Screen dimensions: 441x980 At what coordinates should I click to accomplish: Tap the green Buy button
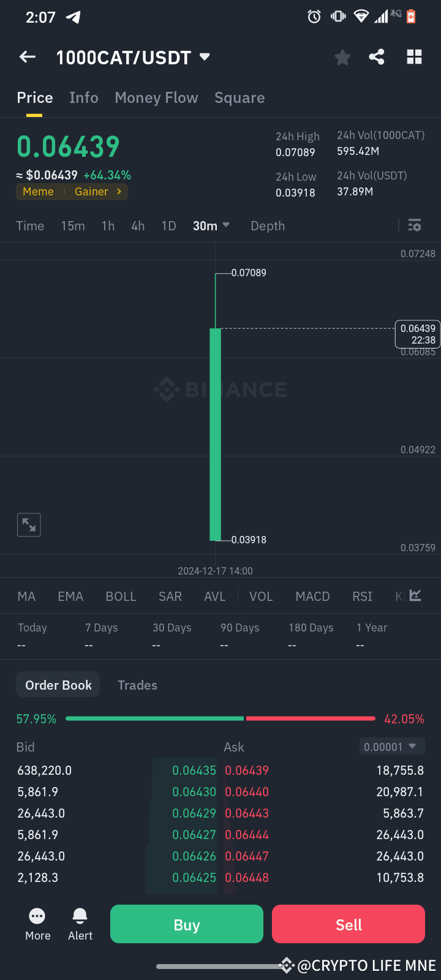pyautogui.click(x=186, y=924)
